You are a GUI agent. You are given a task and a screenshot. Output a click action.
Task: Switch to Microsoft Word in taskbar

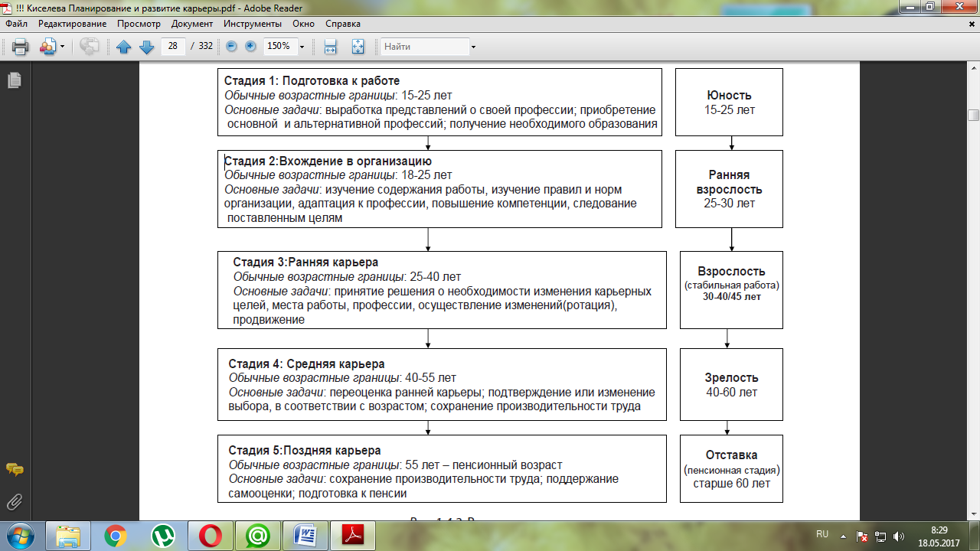[305, 536]
